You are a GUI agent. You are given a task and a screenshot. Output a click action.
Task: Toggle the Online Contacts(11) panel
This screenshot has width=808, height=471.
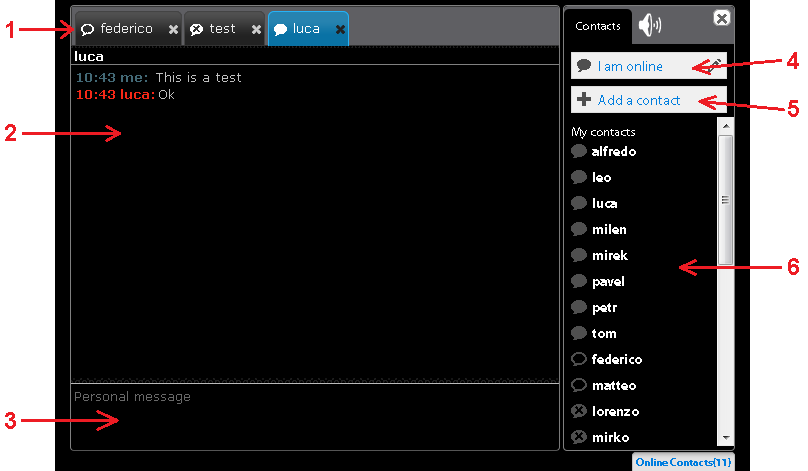pos(683,462)
